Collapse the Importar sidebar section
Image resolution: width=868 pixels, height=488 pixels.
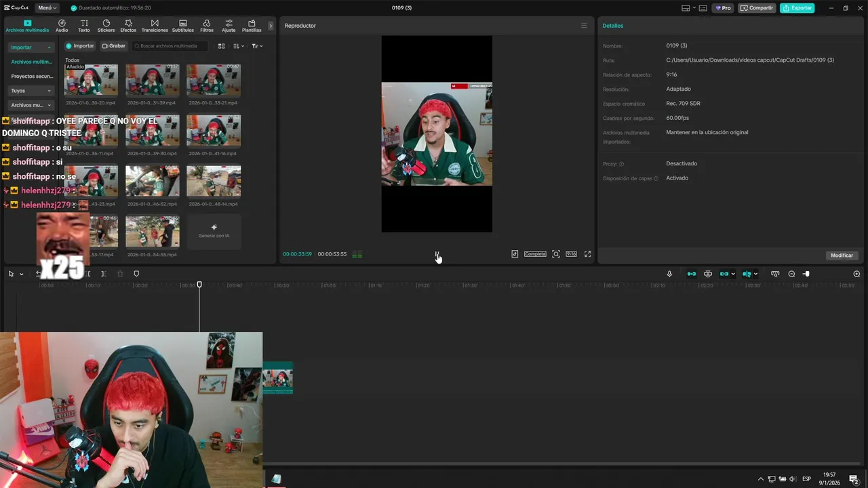[31, 47]
